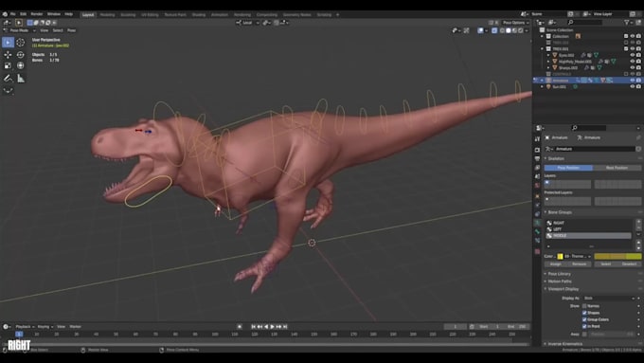Select the Measure tool
644x363 pixels.
21,79
